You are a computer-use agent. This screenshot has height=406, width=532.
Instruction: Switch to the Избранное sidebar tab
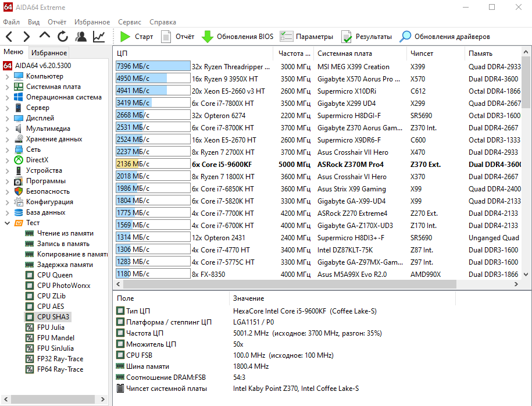pos(49,52)
